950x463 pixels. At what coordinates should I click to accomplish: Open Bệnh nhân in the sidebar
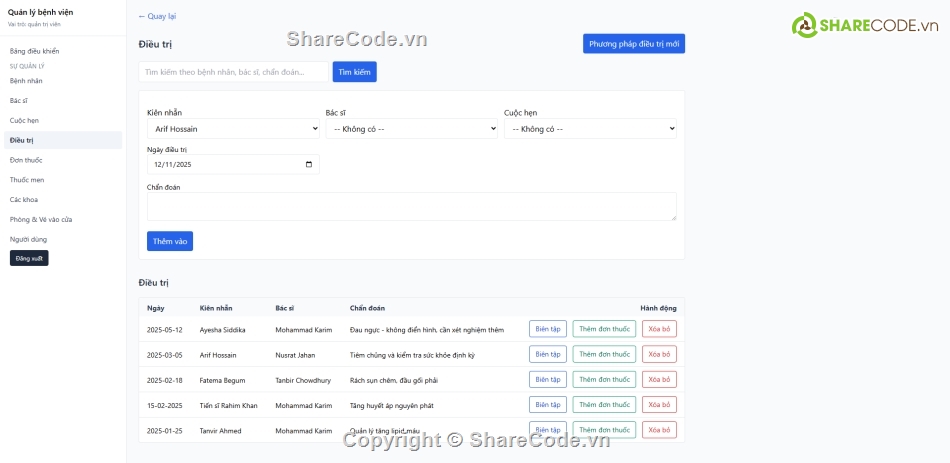[26, 81]
